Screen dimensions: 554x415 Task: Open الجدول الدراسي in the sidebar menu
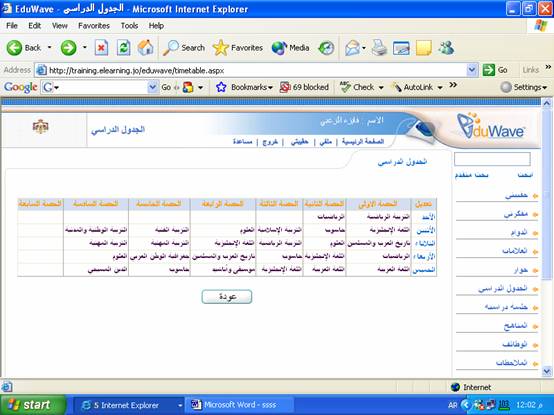pos(502,289)
